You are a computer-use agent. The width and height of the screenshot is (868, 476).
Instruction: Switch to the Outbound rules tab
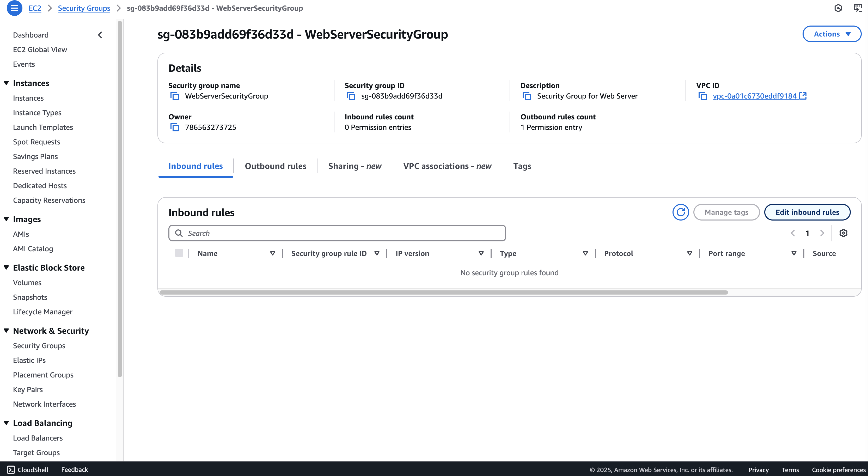pyautogui.click(x=275, y=166)
